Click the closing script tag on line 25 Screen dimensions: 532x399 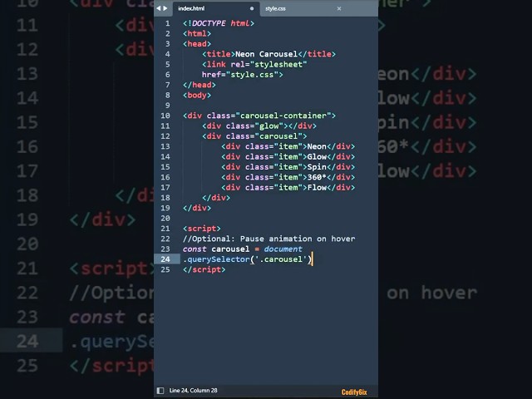point(204,269)
